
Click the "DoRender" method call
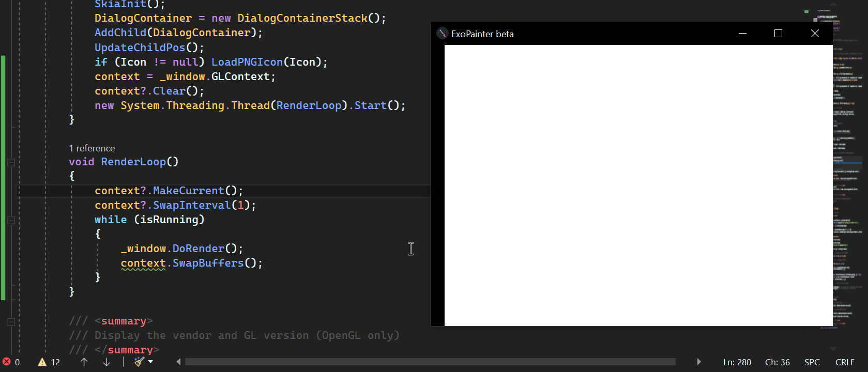pos(199,249)
